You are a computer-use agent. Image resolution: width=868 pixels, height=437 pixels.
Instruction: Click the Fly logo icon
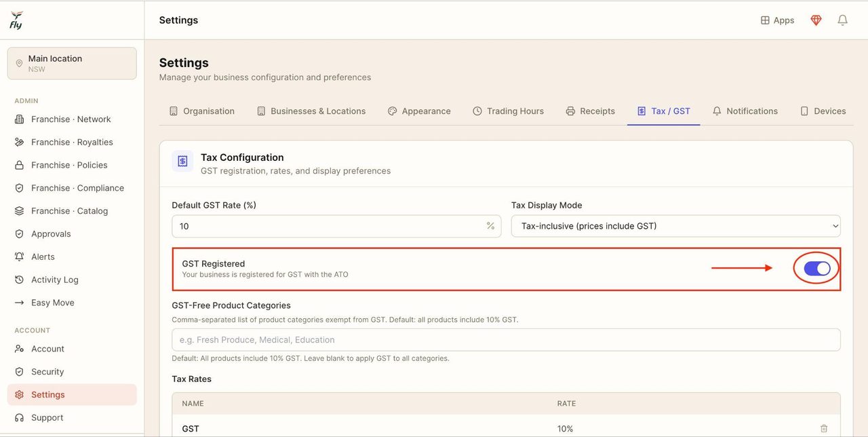click(x=16, y=20)
